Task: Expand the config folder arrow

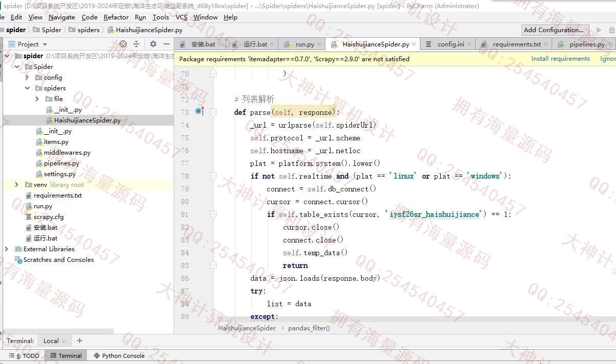Action: pos(27,77)
